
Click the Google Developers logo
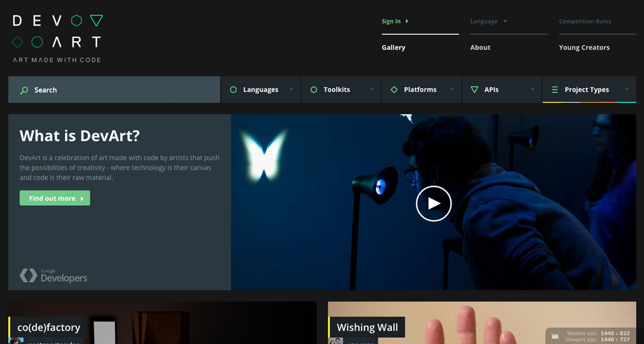[x=53, y=275]
